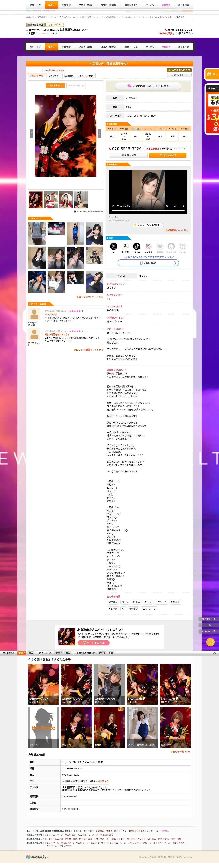Click the 料金表を見る button

(129, 155)
